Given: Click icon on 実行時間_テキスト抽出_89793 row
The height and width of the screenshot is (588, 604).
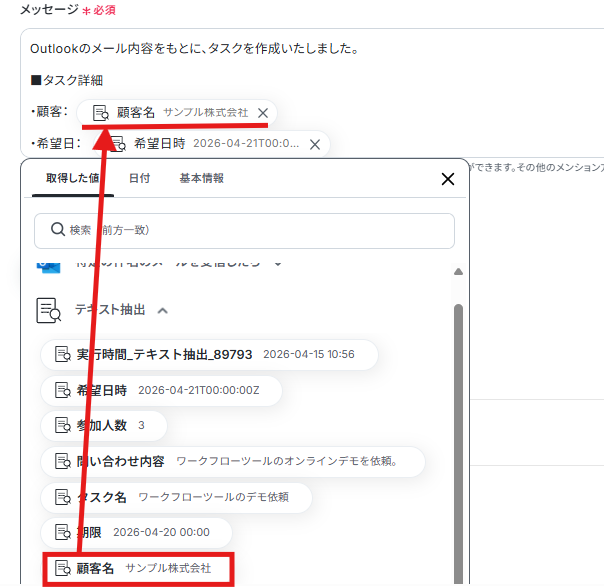Looking at the screenshot, I should 63,354.
